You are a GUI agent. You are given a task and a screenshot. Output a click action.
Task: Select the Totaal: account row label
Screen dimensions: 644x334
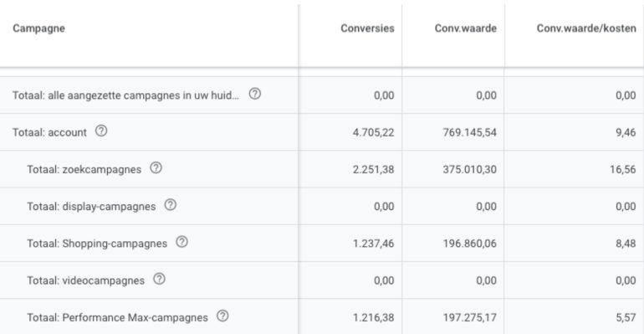pyautogui.click(x=49, y=133)
